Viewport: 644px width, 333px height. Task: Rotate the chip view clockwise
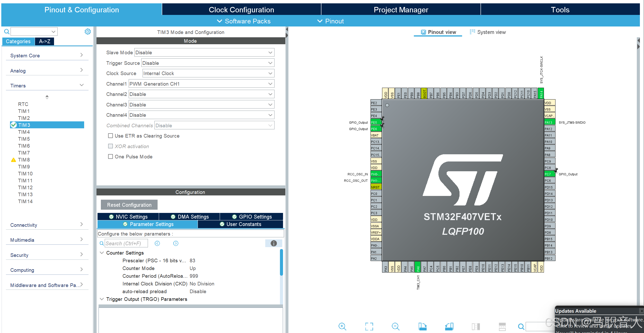[422, 326]
